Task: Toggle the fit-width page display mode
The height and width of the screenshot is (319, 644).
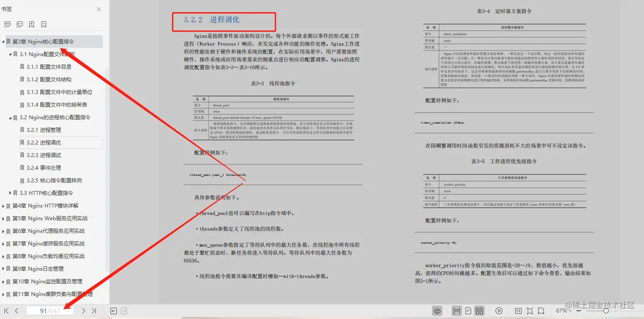Action: point(457,310)
